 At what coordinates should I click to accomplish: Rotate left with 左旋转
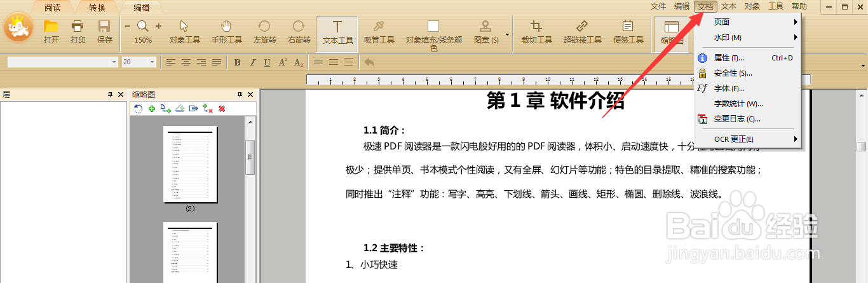pos(264,32)
